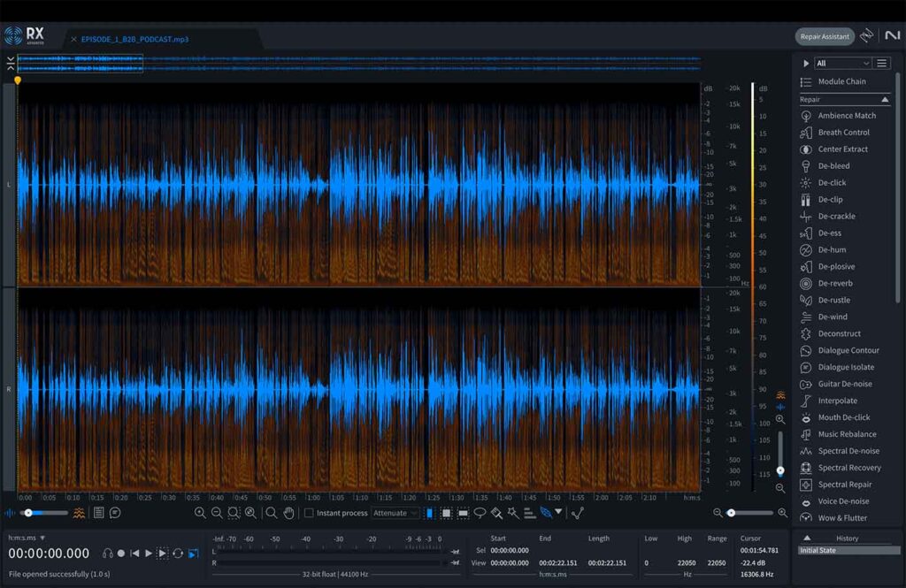Viewport: 906px width, 588px height.
Task: Toggle loop playback in transport controls
Action: tap(178, 554)
